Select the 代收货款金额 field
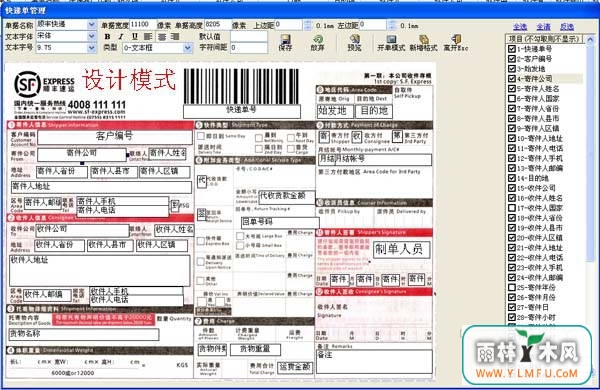Viewport: 600px width, 390px height. (287, 197)
